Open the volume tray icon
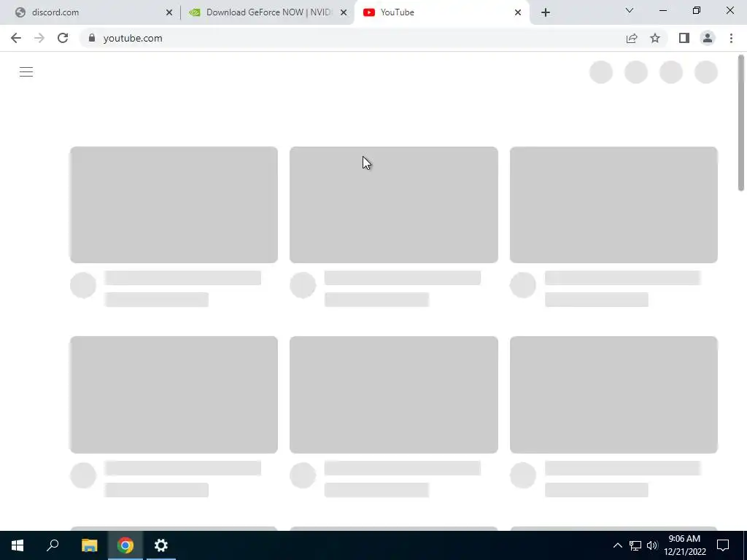 coord(652,545)
